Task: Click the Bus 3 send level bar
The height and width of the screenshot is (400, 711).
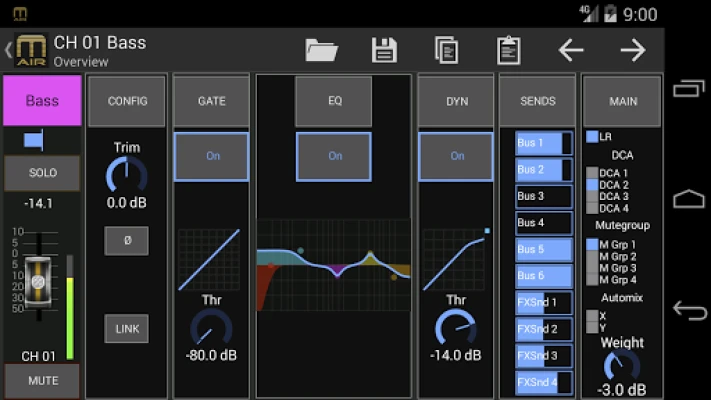Action: pyautogui.click(x=544, y=196)
